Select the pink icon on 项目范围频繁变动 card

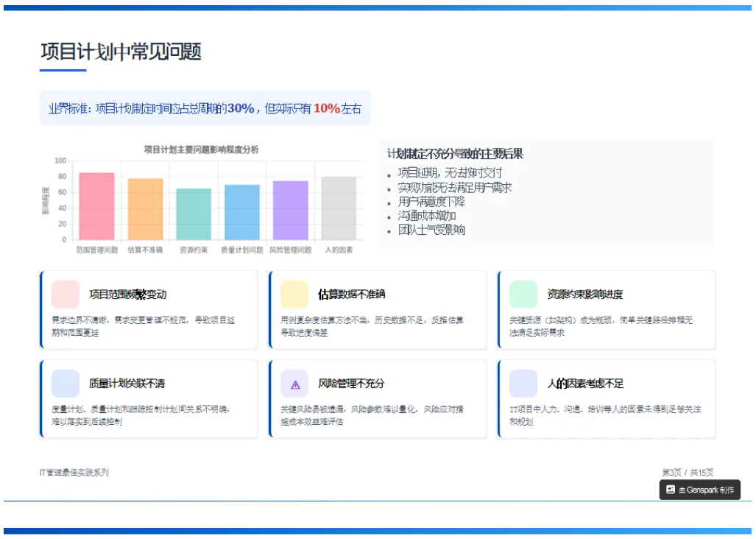[x=65, y=293]
